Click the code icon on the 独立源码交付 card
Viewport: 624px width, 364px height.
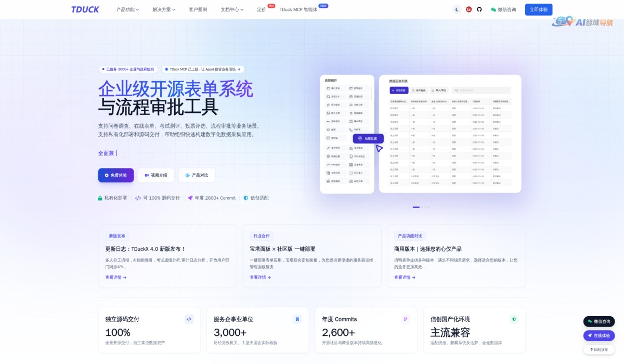[x=189, y=319]
